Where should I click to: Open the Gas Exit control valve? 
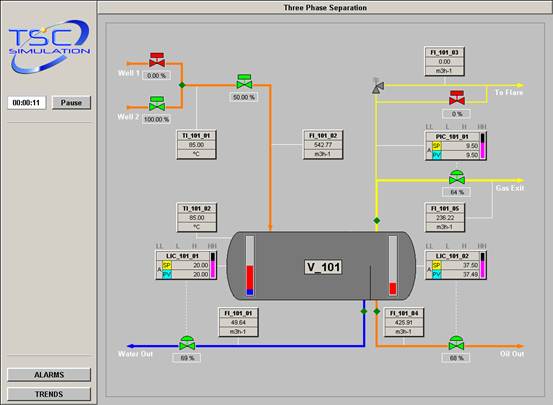(457, 177)
